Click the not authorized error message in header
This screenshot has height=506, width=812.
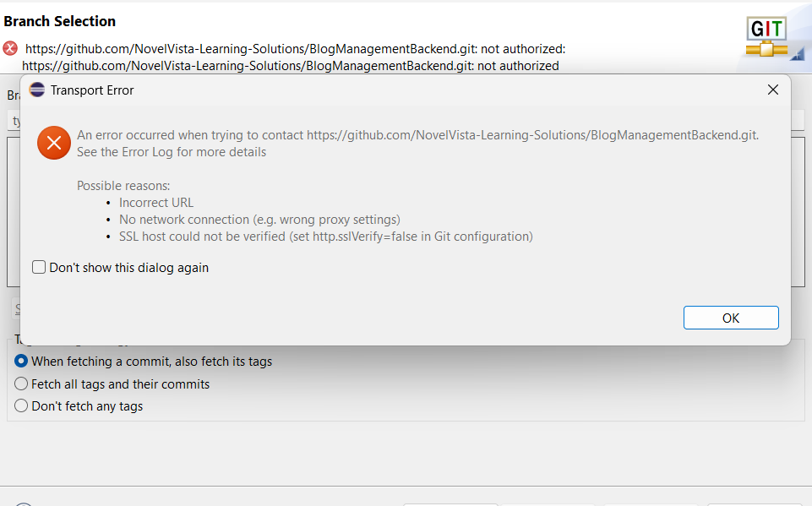coord(294,57)
